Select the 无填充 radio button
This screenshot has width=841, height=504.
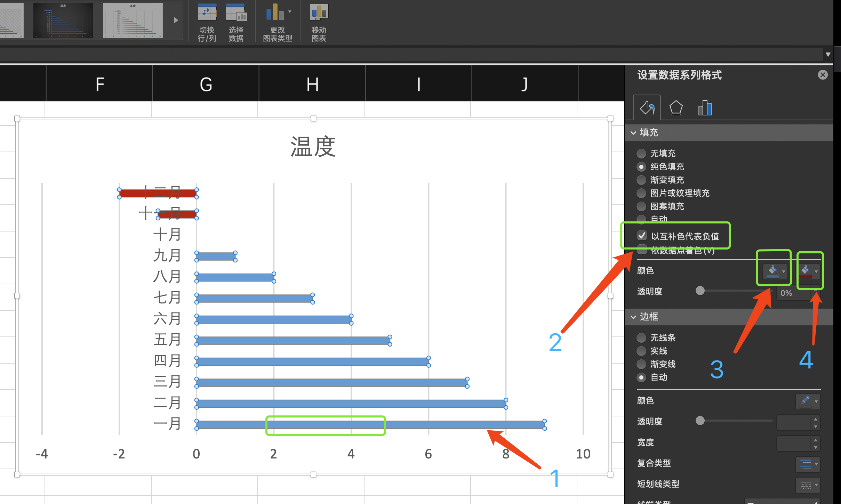pos(641,153)
